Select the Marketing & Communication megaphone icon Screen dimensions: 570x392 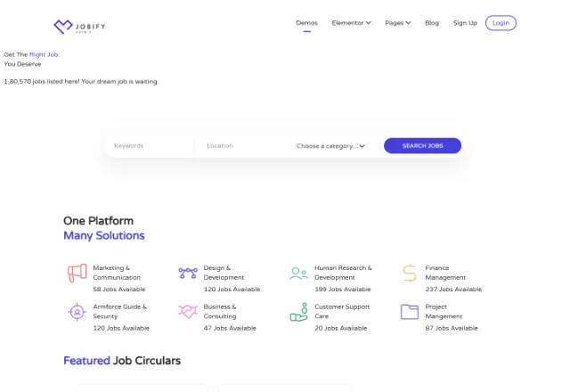coord(77,273)
